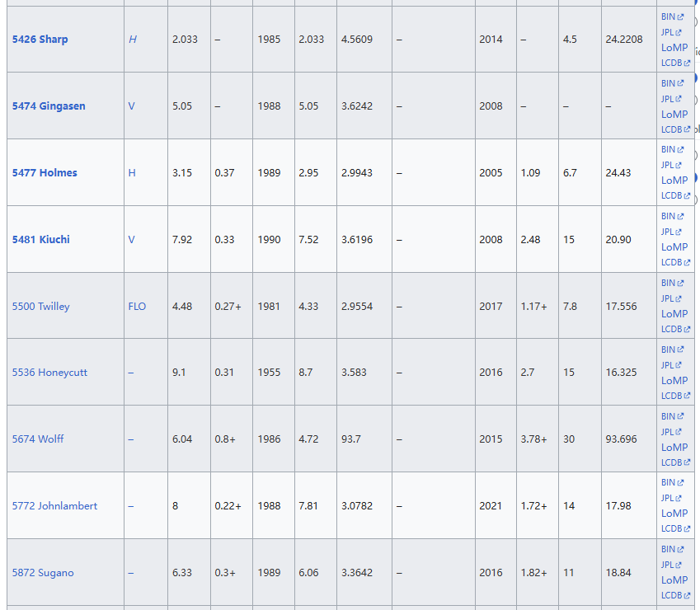The width and height of the screenshot is (700, 610).
Task: Click the V family link for Gingasen
Action: click(x=131, y=106)
